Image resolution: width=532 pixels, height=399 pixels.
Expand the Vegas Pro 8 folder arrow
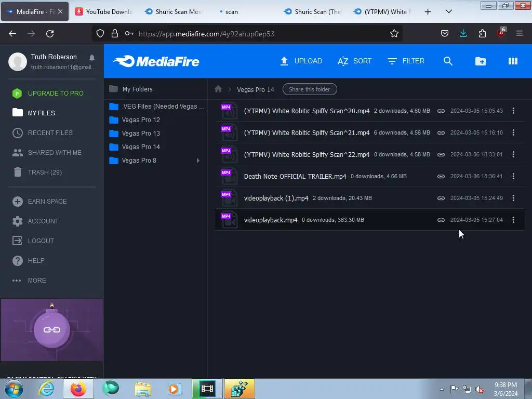tap(198, 161)
